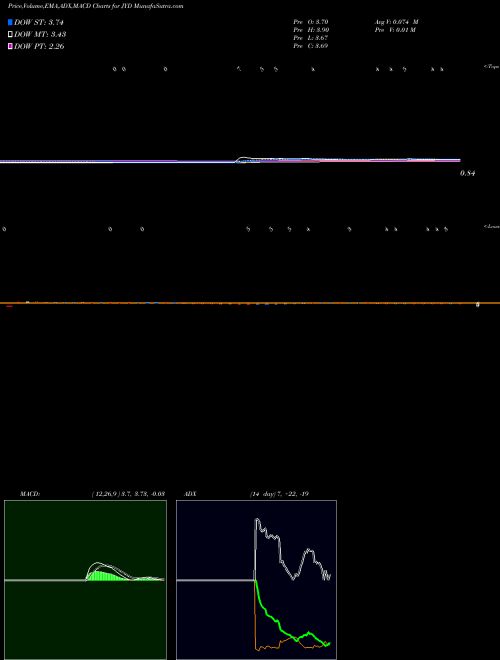The width and height of the screenshot is (500, 660).
Task: Click the 'Pre H: 3.99' value
Action: coord(311,30)
